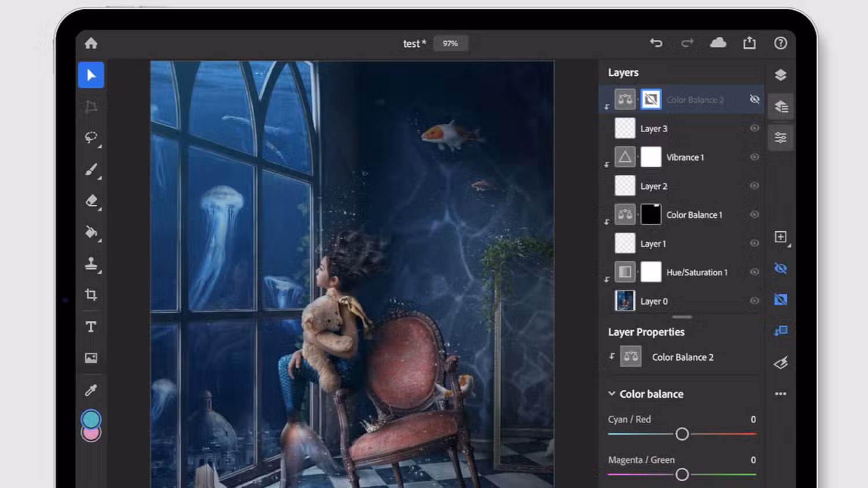868x488 pixels.
Task: Hide Layer 0 with its eye icon
Action: click(x=755, y=301)
